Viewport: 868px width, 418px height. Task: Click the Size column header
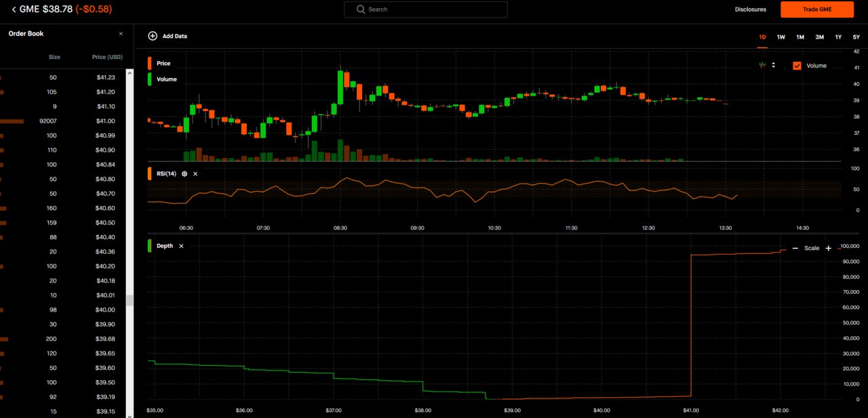[x=54, y=58]
